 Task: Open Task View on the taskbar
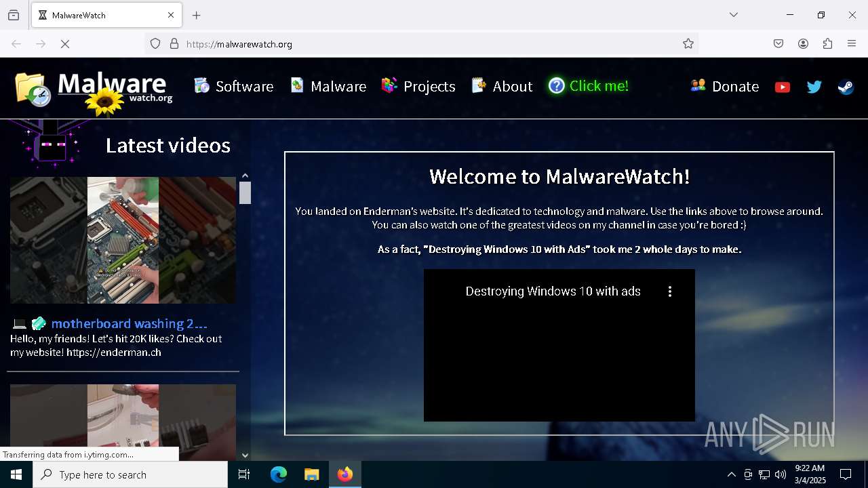(x=244, y=474)
